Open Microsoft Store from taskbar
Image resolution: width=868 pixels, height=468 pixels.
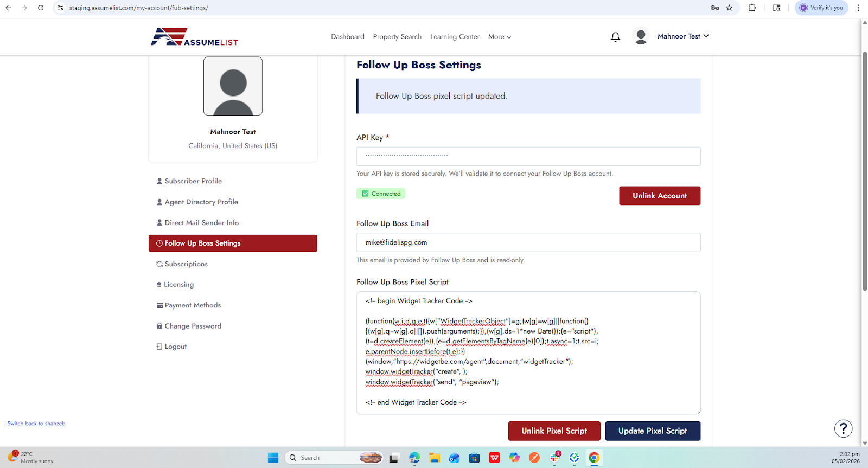475,458
